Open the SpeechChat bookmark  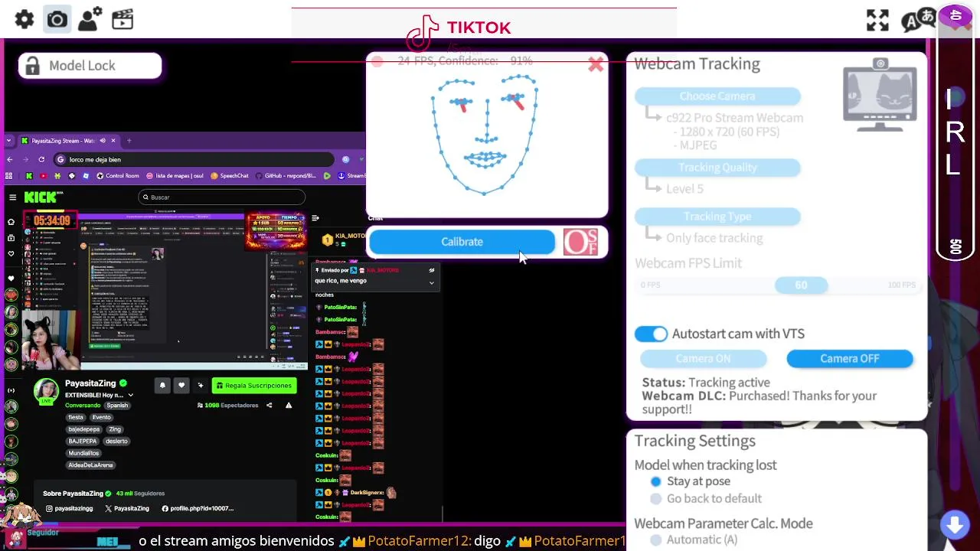[229, 176]
